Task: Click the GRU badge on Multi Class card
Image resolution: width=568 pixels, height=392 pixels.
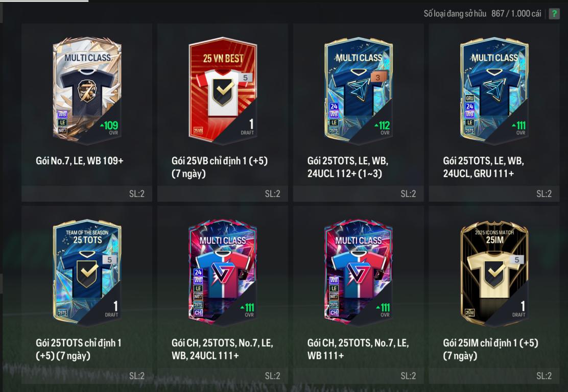Action: (x=469, y=98)
